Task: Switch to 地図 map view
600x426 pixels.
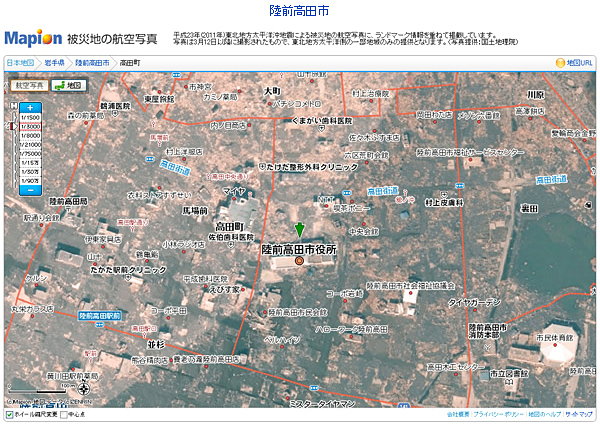Action: coord(69,86)
